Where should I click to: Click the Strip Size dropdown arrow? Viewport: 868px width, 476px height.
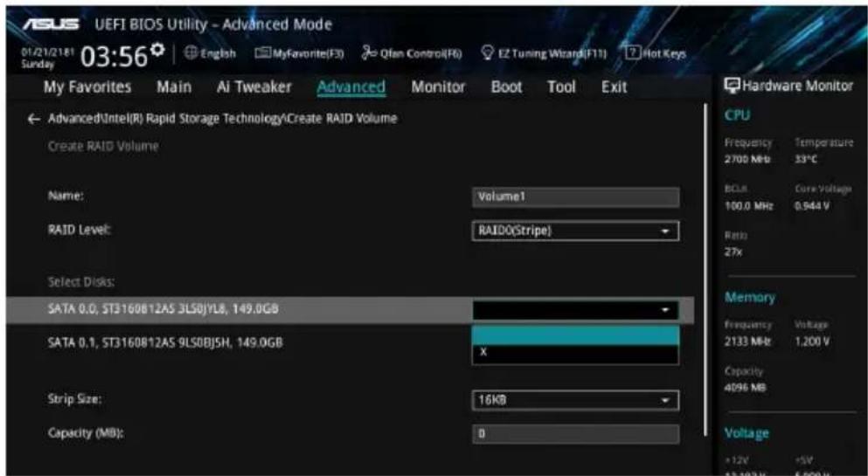(665, 401)
